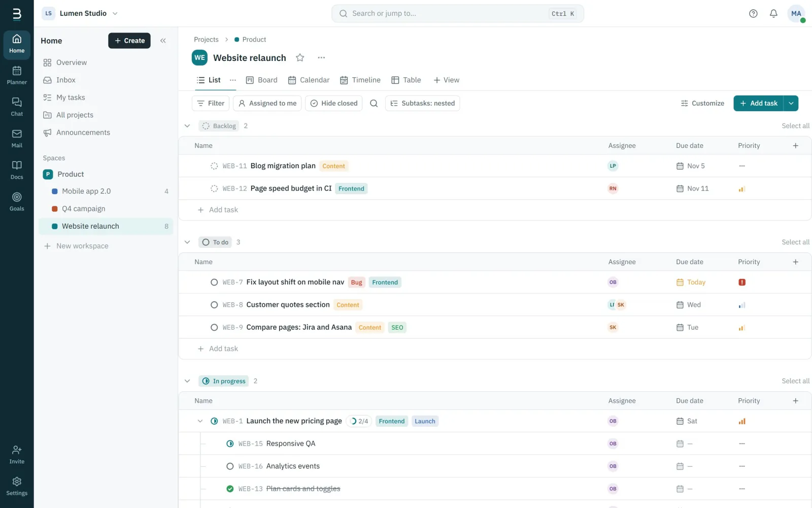Open Mobile app 2.0 project in sidebar
This screenshot has height=508, width=812.
point(106,192)
